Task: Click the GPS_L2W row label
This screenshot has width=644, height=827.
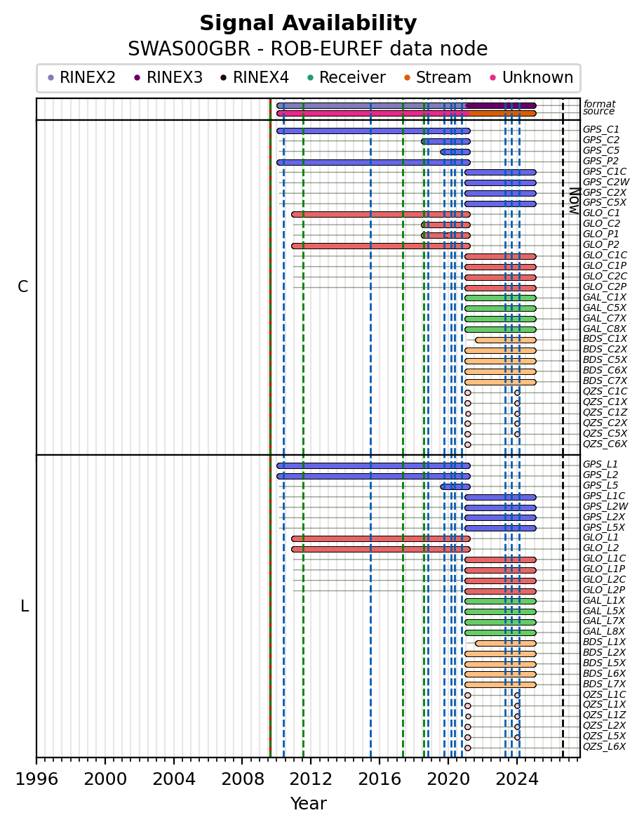Action: (x=605, y=506)
